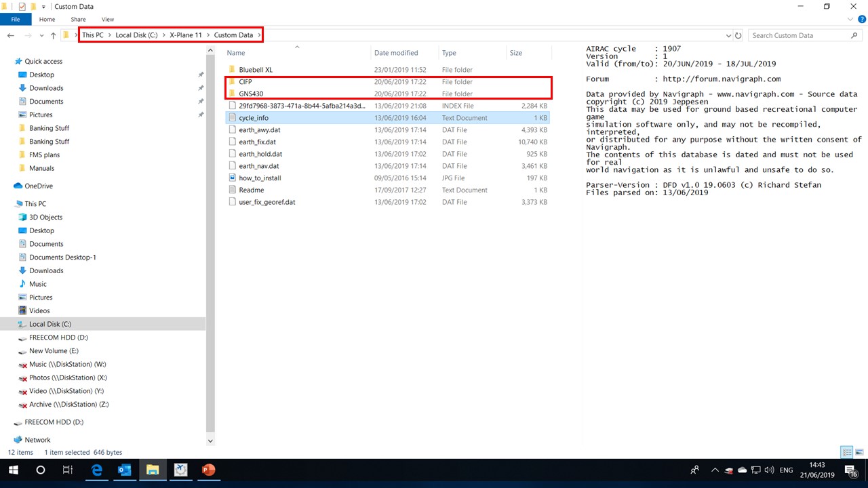868x488 pixels.
Task: Switch to large icons view
Action: point(859,452)
